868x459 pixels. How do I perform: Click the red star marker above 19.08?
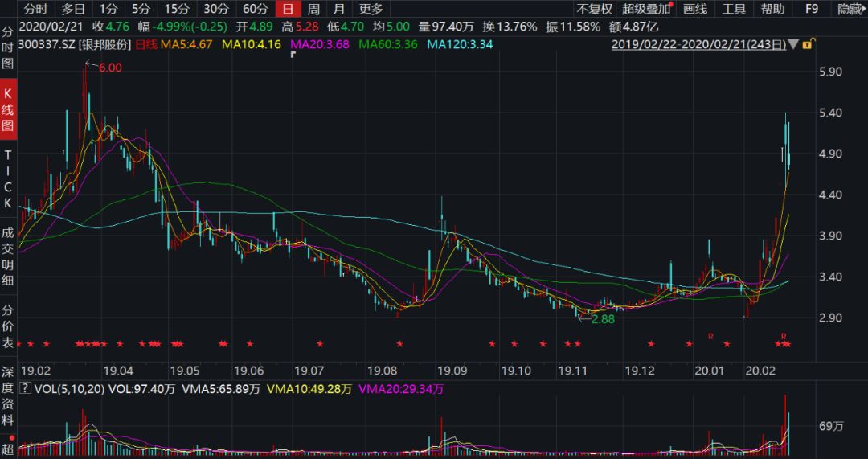click(x=399, y=344)
